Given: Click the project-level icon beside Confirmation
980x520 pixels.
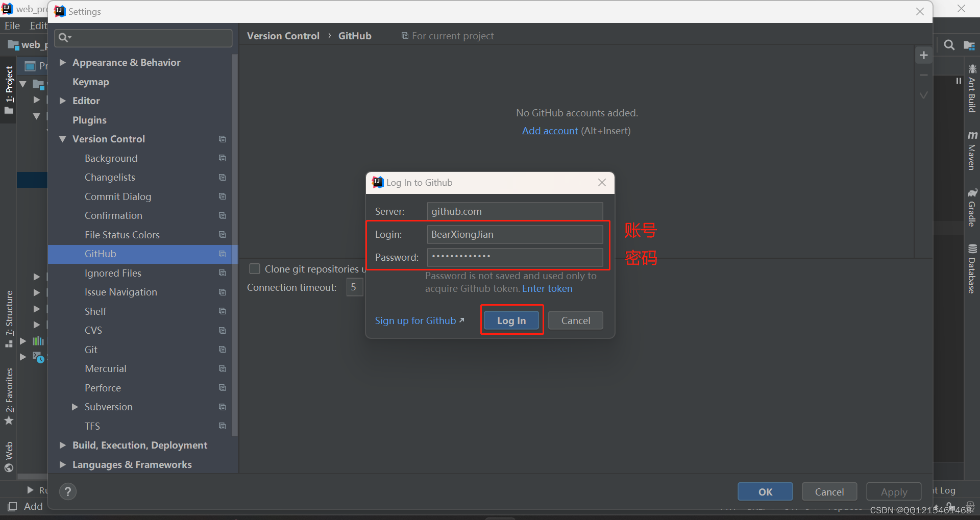Looking at the screenshot, I should pos(223,215).
